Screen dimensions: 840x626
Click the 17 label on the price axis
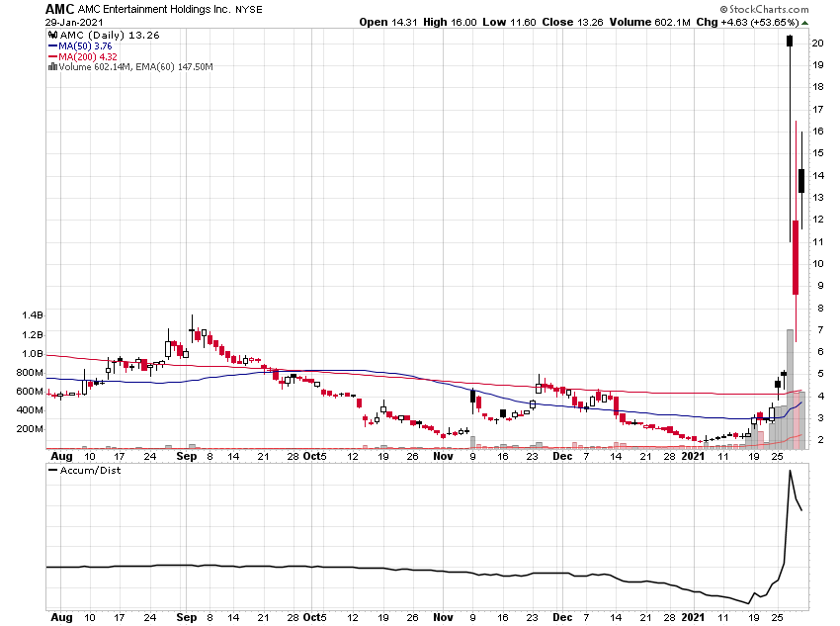click(x=817, y=110)
